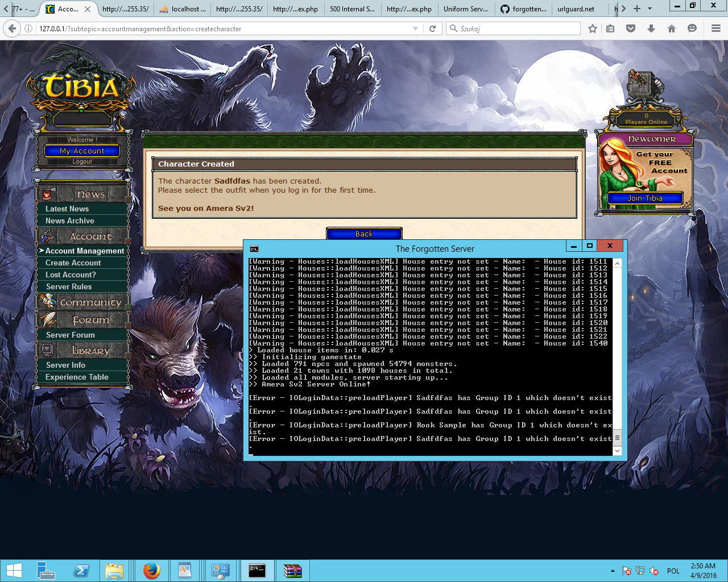
Task: Switch to the 500 Internal S... tab
Action: coord(353,9)
